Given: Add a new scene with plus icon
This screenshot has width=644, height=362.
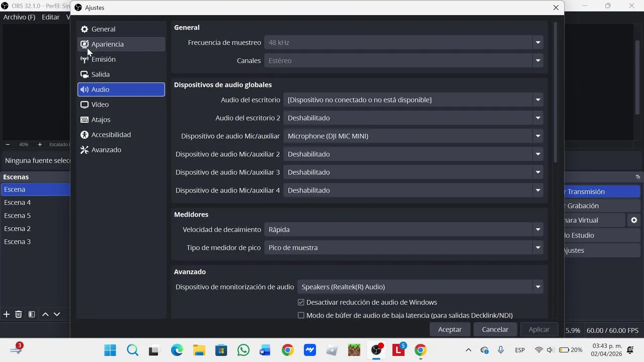Looking at the screenshot, I should (7, 314).
